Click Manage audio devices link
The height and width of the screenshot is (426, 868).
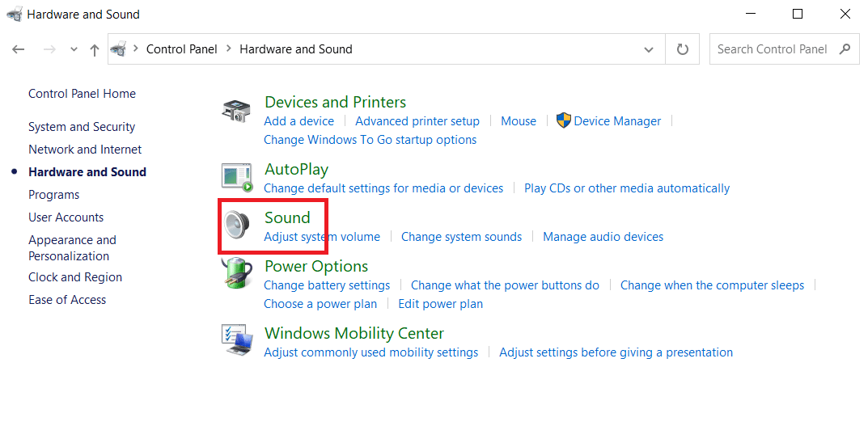point(603,237)
